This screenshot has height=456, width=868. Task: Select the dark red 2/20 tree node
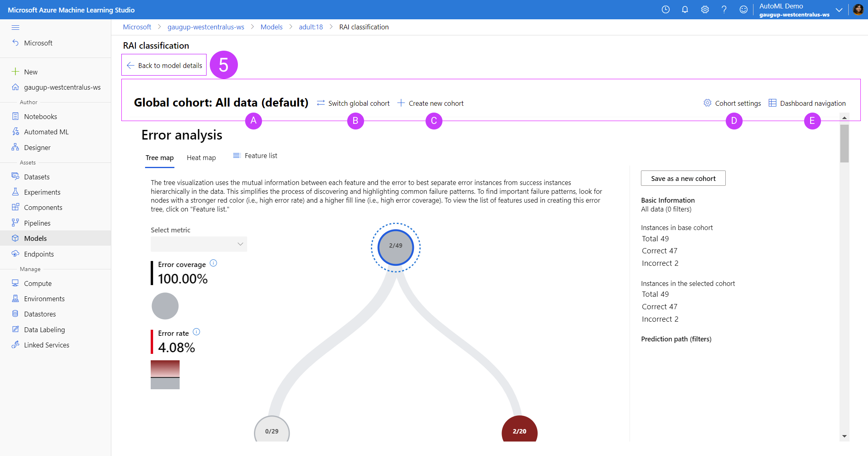pyautogui.click(x=519, y=431)
